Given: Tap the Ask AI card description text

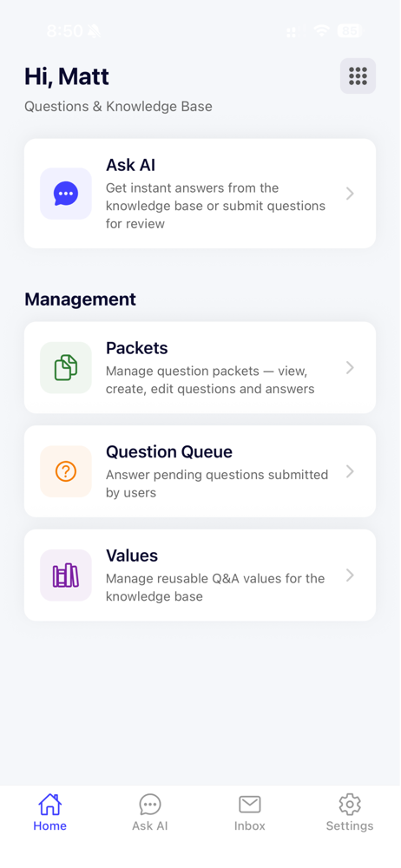Looking at the screenshot, I should 216,207.
